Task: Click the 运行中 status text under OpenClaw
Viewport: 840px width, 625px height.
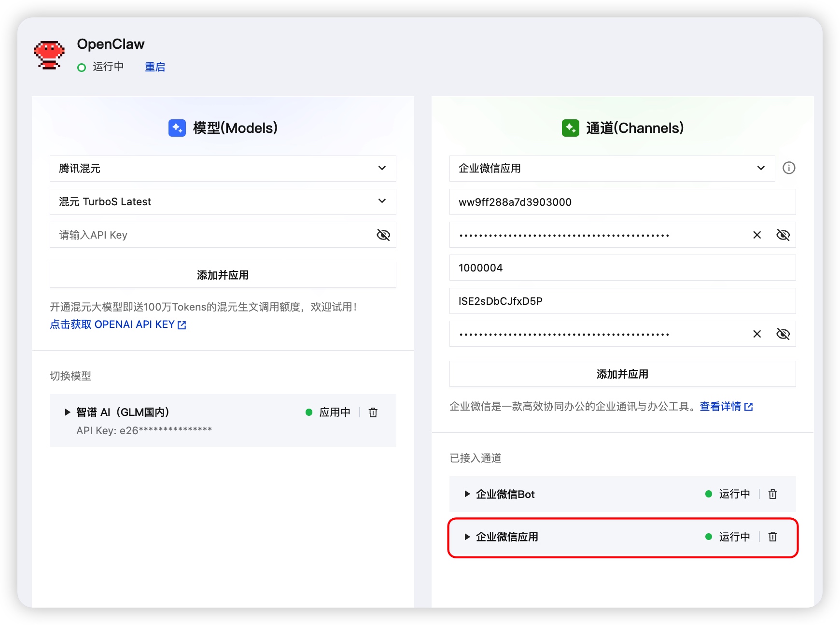Action: click(108, 67)
